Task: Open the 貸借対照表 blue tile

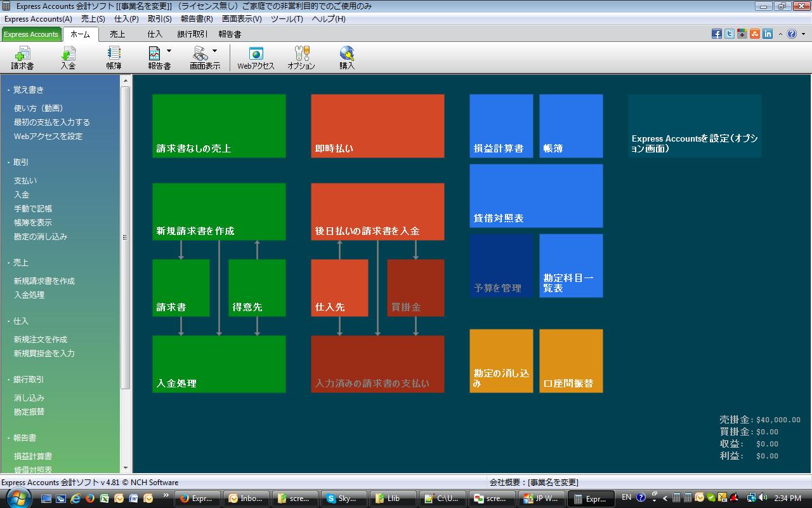Action: point(536,196)
